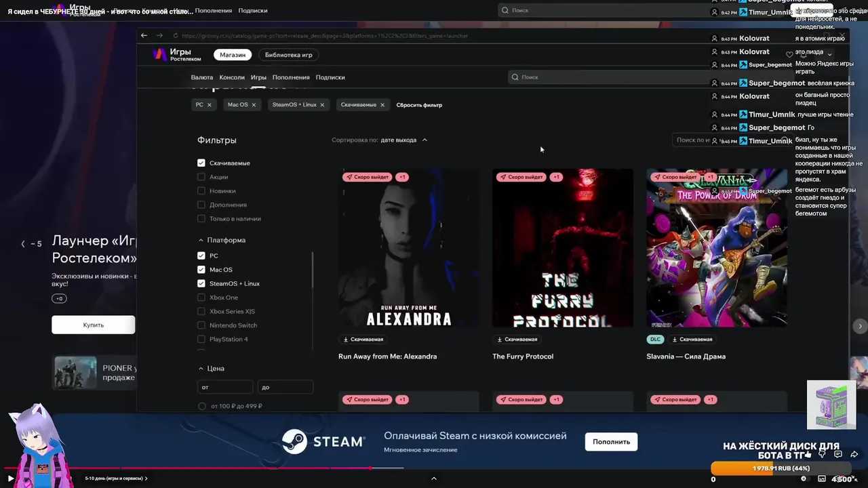868x488 pixels.
Task: Click Скоро выйдет badge on Alexandra card
Action: pos(367,177)
